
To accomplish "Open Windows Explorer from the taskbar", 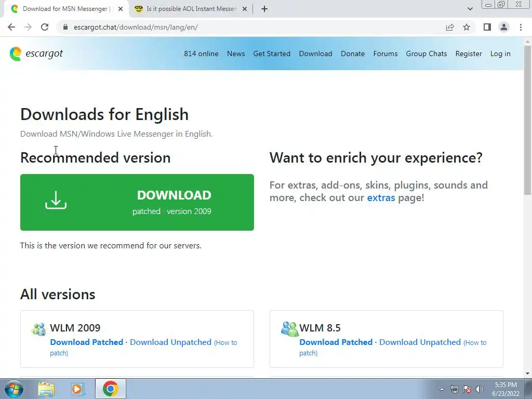I will [x=46, y=389].
